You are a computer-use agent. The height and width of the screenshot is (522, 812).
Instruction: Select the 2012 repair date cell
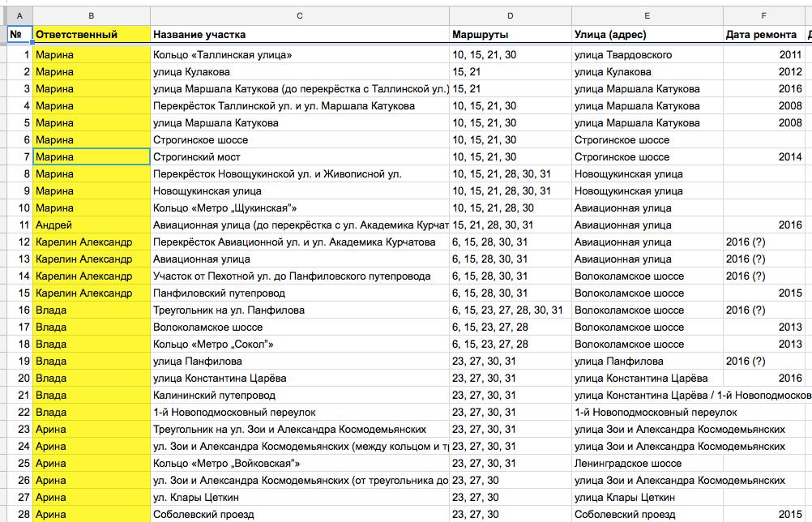point(764,71)
